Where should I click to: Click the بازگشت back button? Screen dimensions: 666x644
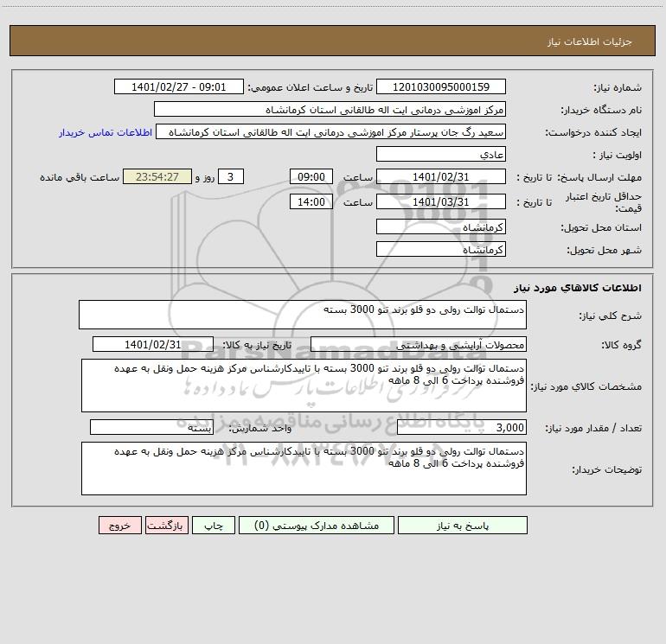166,525
